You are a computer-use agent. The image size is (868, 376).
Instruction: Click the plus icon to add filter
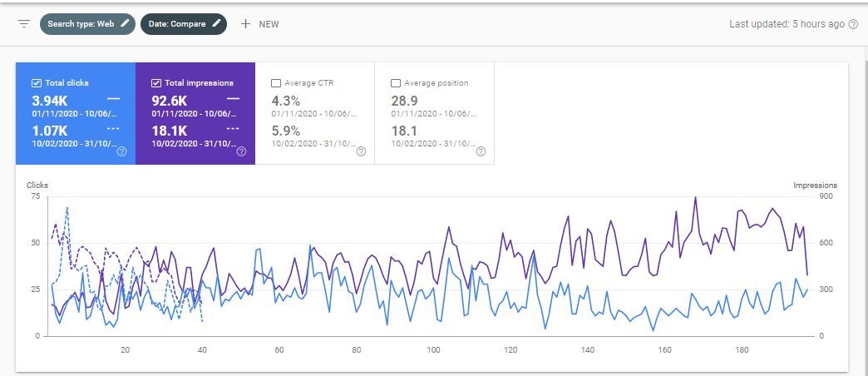(245, 24)
